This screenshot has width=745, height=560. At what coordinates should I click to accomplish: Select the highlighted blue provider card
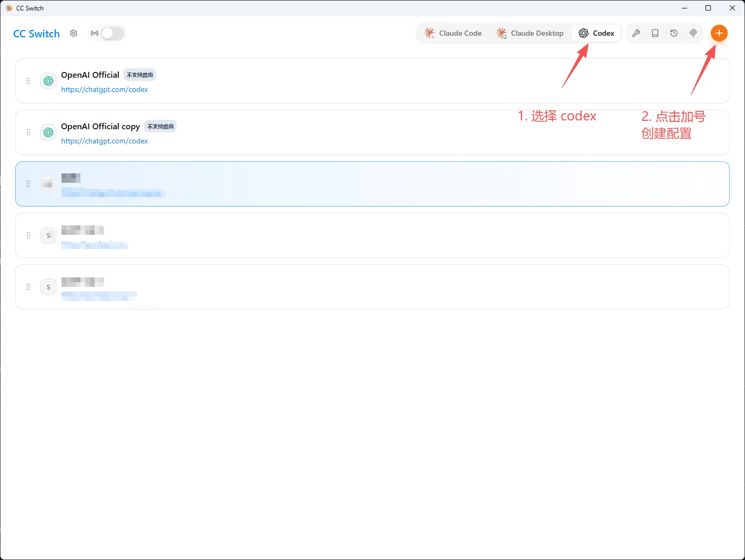372,184
